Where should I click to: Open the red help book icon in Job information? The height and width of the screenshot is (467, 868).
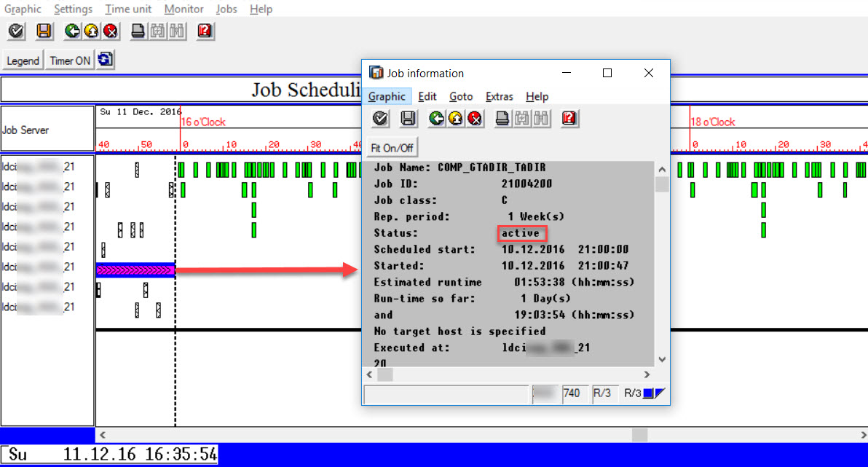pos(569,118)
